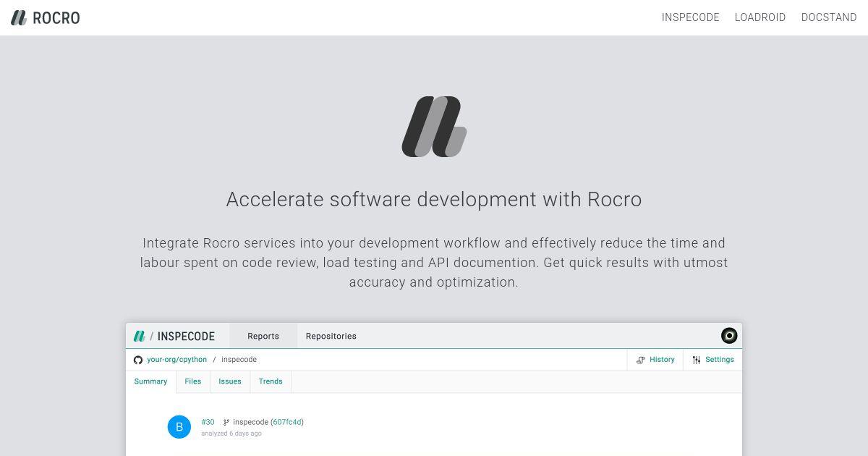Screen dimensions: 868x456
Task: Select the Trends tab
Action: pos(271,381)
